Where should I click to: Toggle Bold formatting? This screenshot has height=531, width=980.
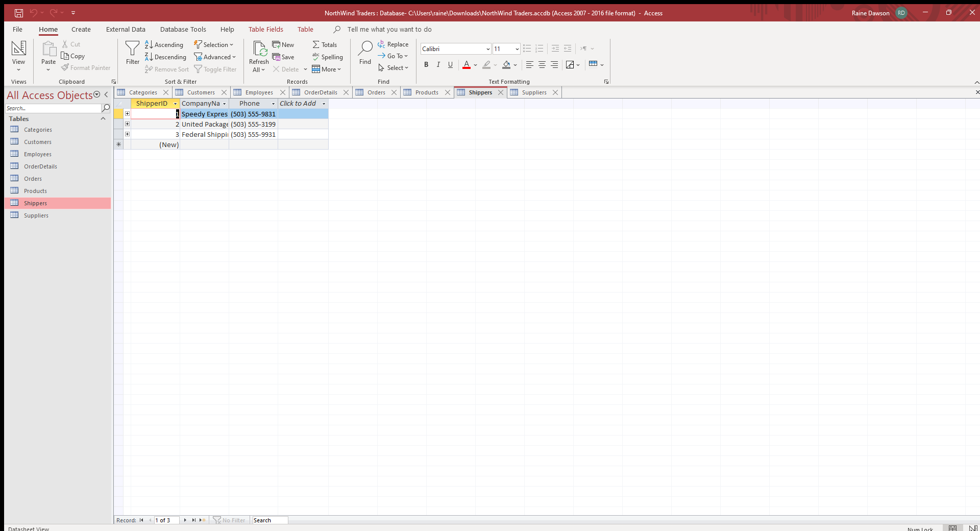tap(426, 65)
